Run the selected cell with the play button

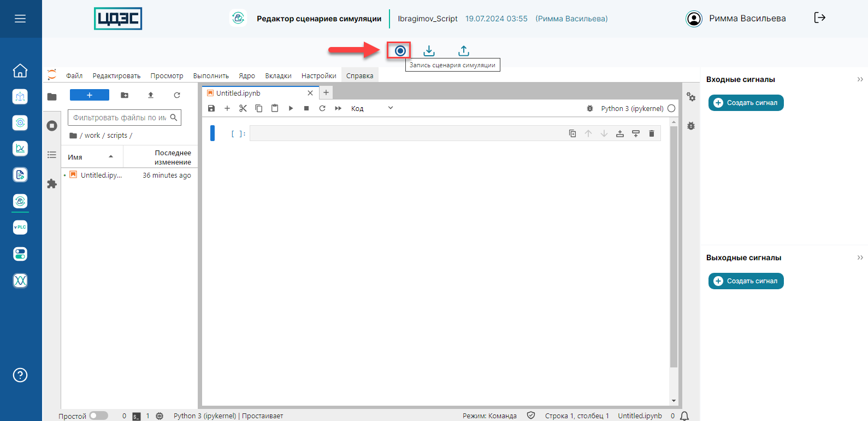(291, 108)
